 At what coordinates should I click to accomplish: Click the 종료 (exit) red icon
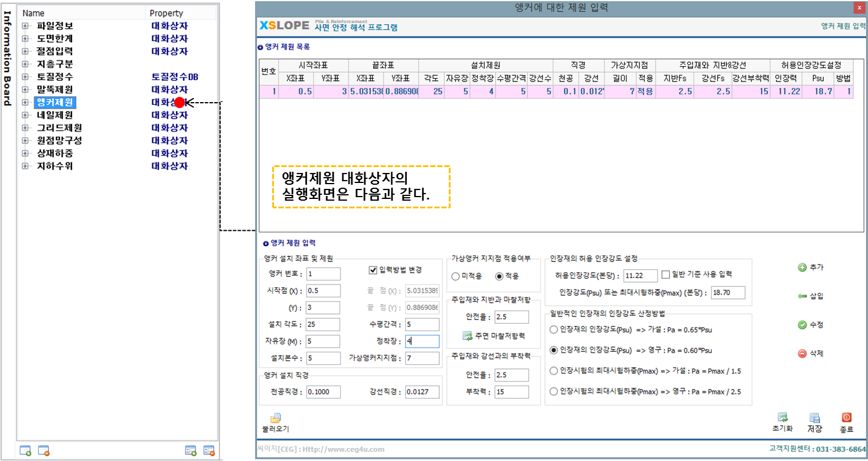click(846, 417)
